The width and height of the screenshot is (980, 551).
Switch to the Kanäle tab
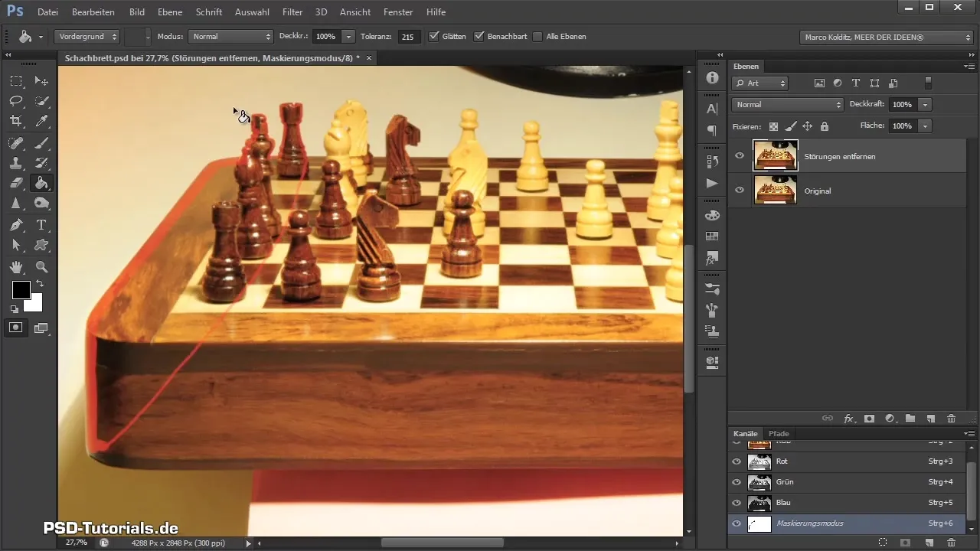[745, 433]
